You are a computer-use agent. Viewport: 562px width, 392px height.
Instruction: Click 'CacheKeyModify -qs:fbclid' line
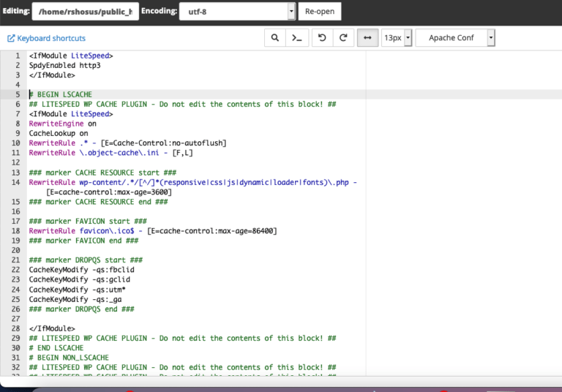[82, 270]
